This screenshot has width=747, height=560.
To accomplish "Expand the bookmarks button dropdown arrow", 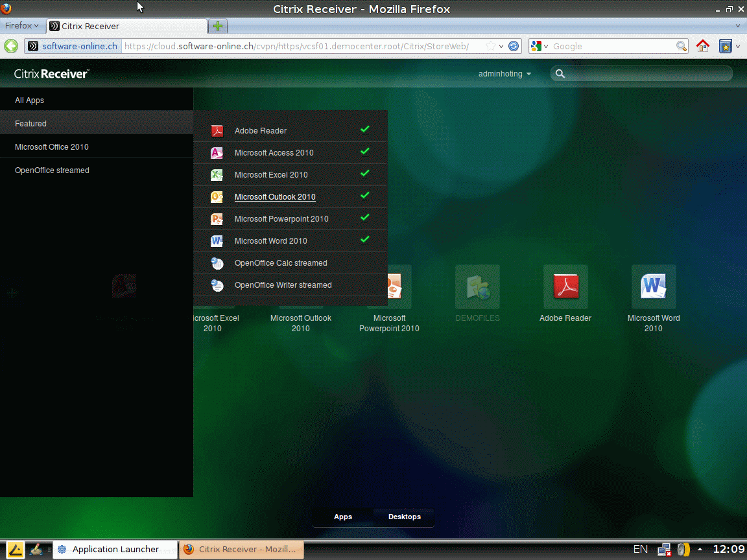I will (738, 46).
